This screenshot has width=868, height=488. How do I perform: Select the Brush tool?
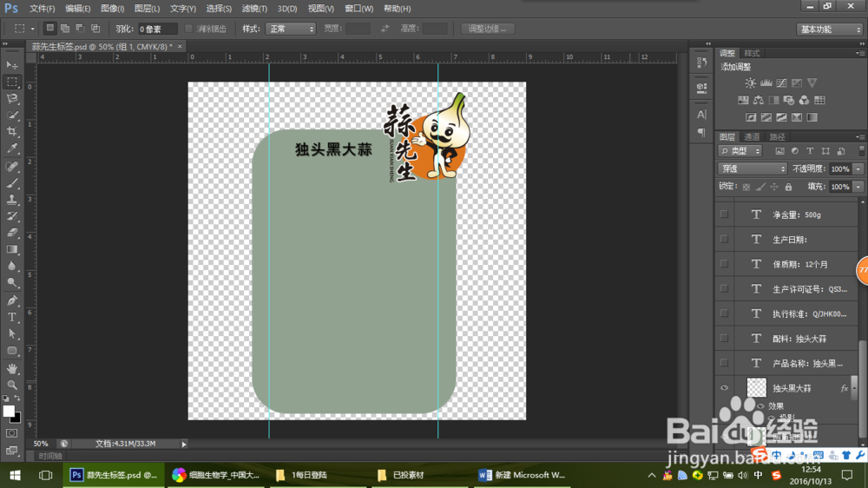click(11, 183)
